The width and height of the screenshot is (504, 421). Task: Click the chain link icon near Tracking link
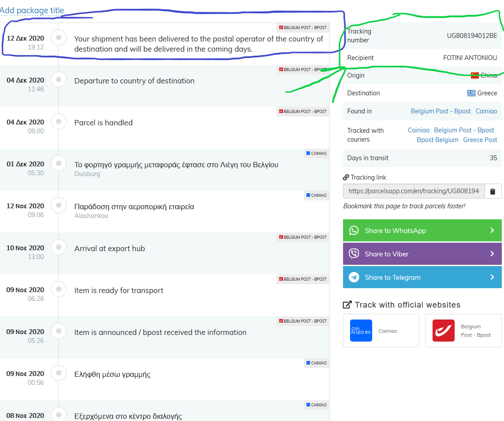[x=346, y=177]
